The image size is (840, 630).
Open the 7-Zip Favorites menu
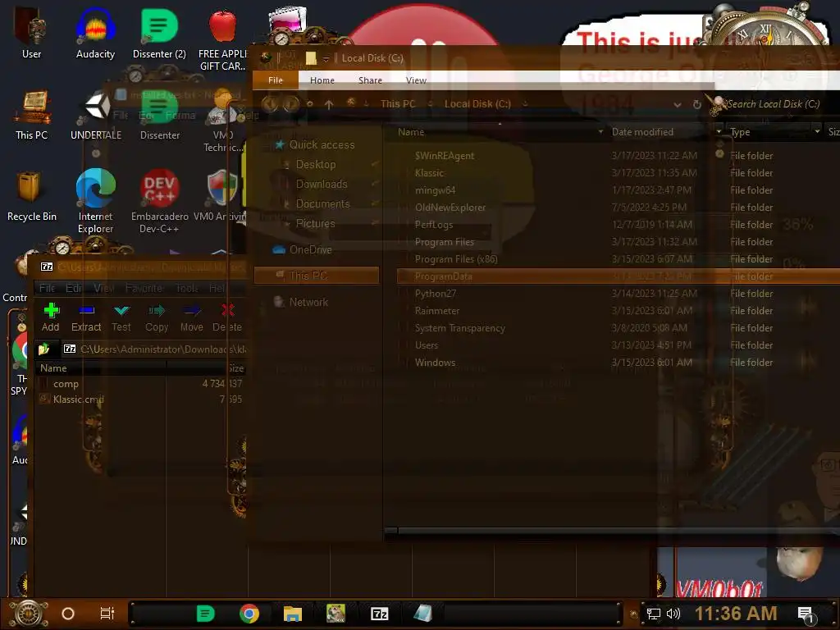point(144,288)
